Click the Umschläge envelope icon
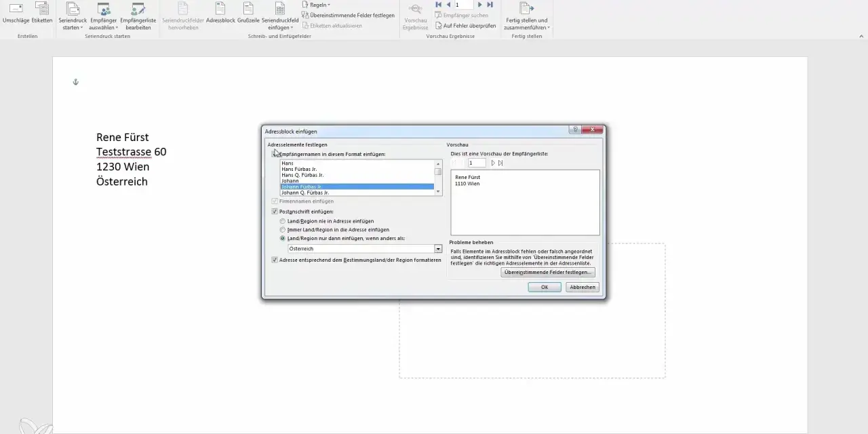 pyautogui.click(x=15, y=9)
